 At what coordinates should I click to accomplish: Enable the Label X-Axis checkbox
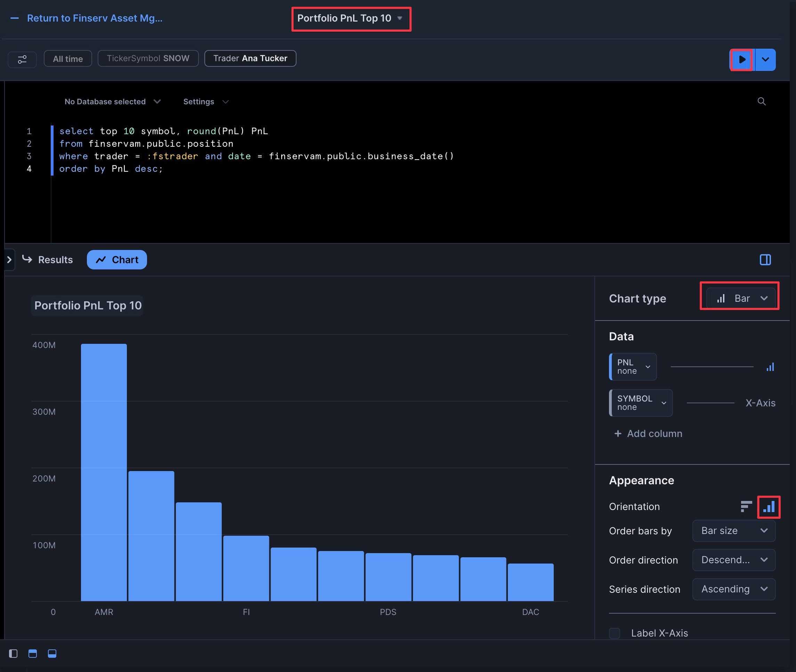[614, 633]
